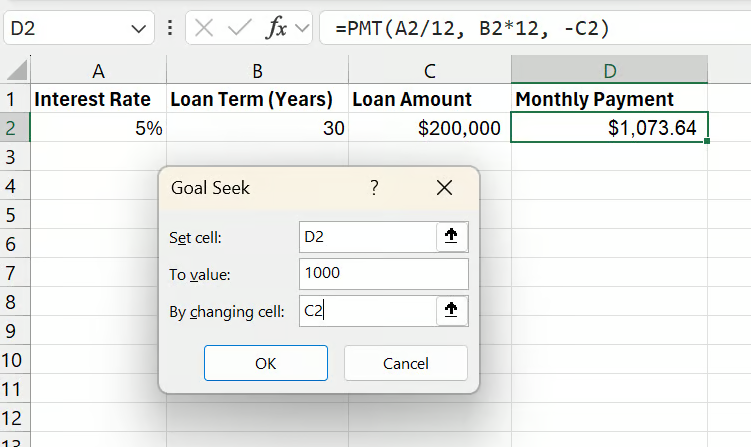Click the By changing cell input field
The width and height of the screenshot is (751, 447).
[x=365, y=311]
